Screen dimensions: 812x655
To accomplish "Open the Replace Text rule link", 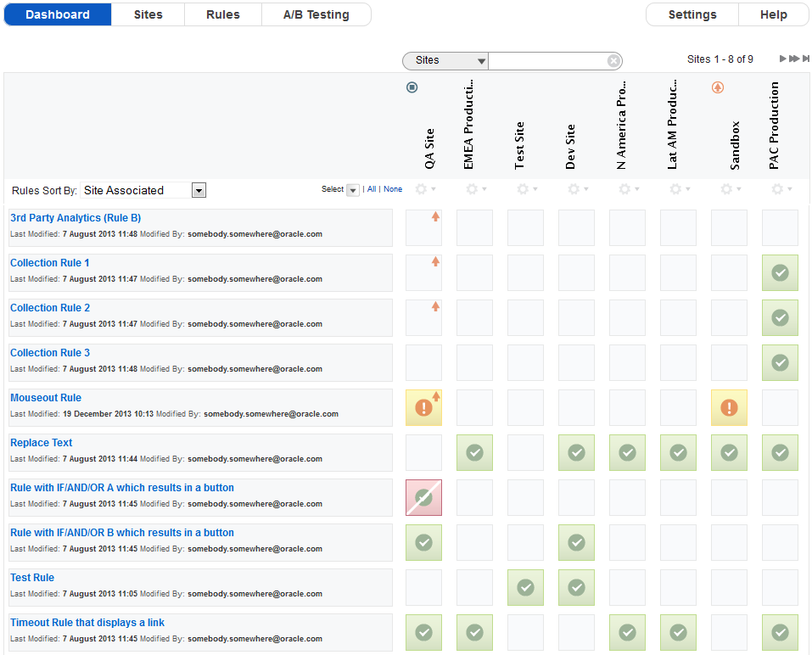I will point(42,443).
